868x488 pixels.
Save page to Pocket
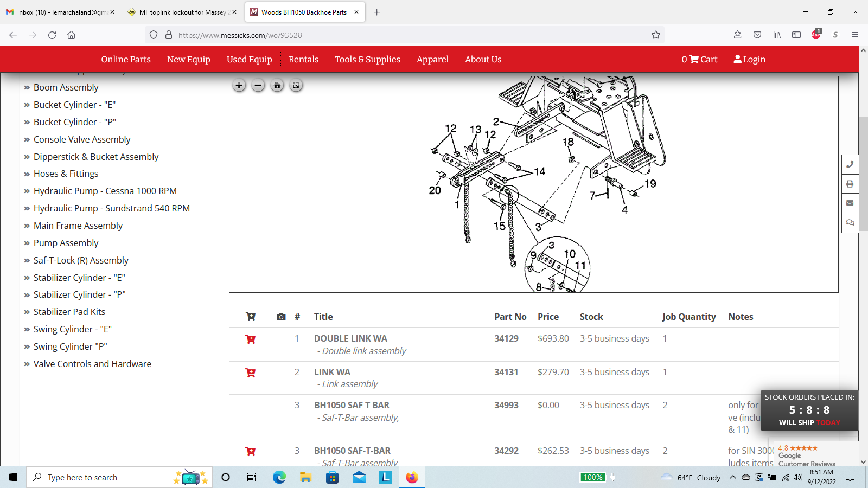coord(757,35)
